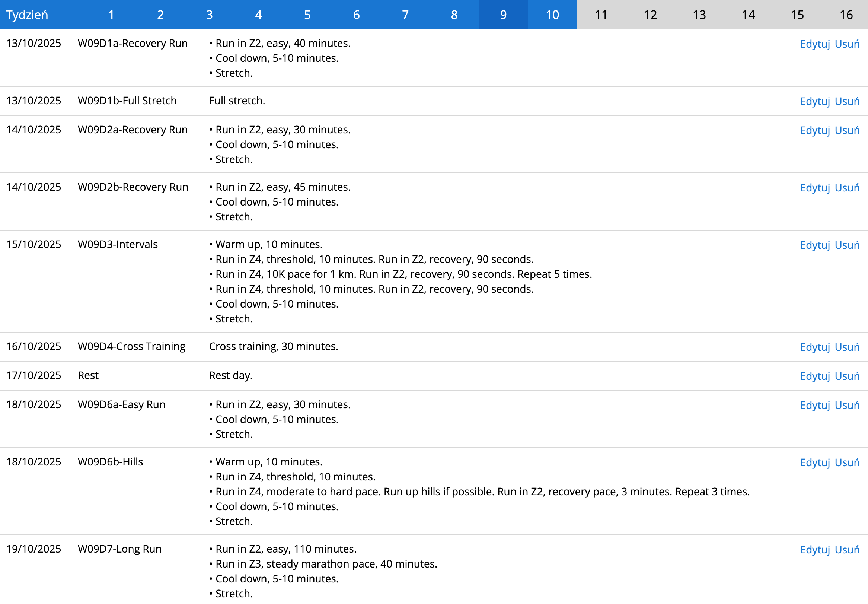The height and width of the screenshot is (604, 868).
Task: Edit the W09D7-Long Run workout
Action: 815,550
